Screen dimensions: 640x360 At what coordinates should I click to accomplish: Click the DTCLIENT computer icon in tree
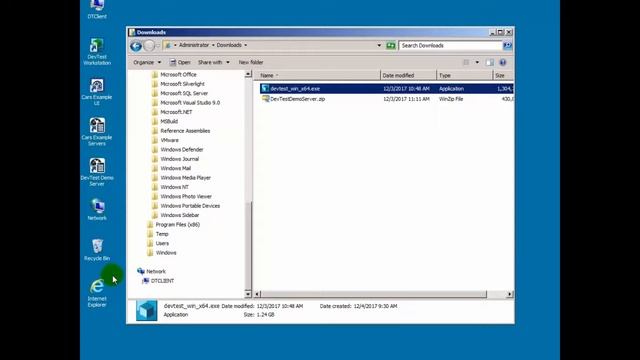146,281
